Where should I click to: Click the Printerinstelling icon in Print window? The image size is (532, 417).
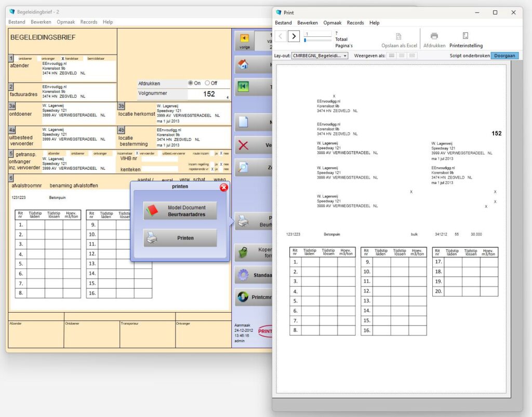465,36
